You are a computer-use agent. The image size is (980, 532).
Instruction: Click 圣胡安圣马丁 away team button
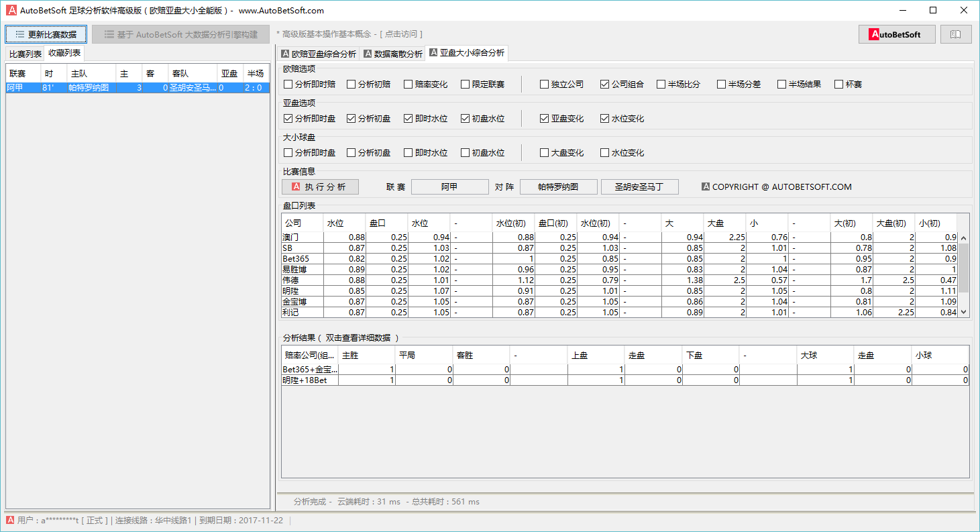pyautogui.click(x=639, y=187)
